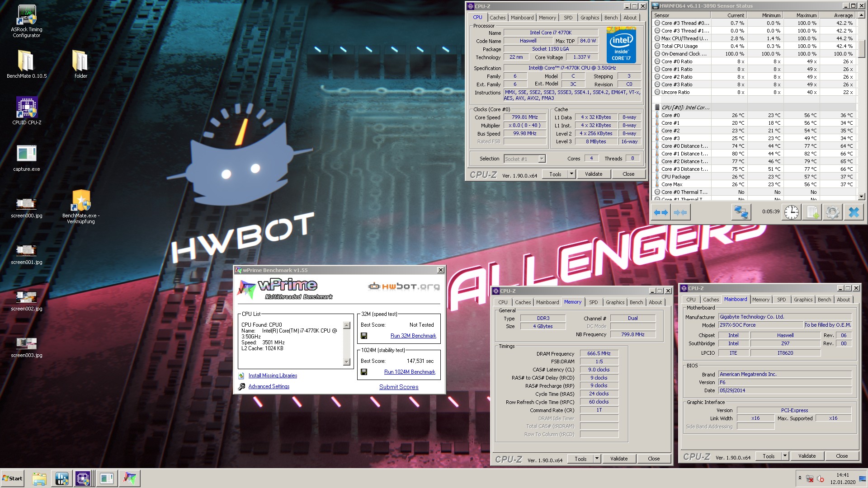Screen dimensions: 868x488
Task: Click Tools button in top CPU-Z
Action: (x=555, y=174)
